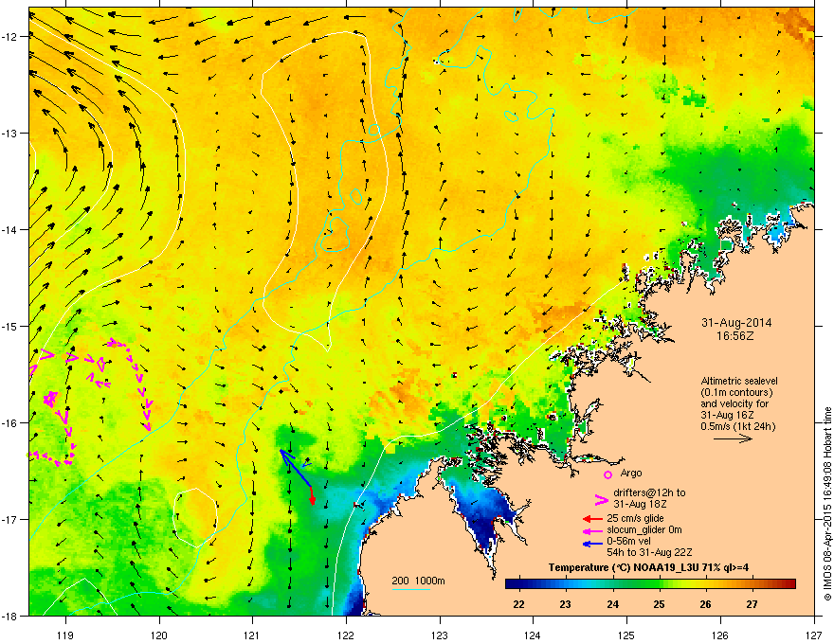The width and height of the screenshot is (834, 644).
Task: Click longitude axis label 125
Action: point(626,635)
